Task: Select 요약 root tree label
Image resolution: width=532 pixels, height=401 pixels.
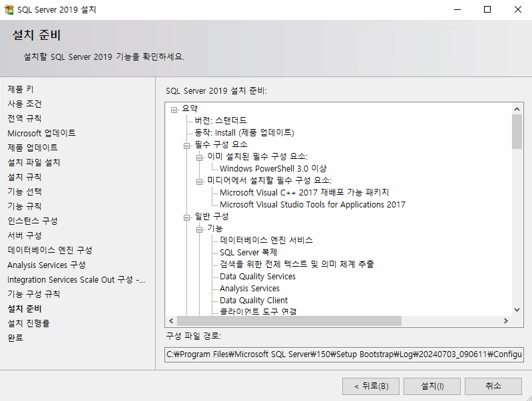Action: pyautogui.click(x=190, y=108)
